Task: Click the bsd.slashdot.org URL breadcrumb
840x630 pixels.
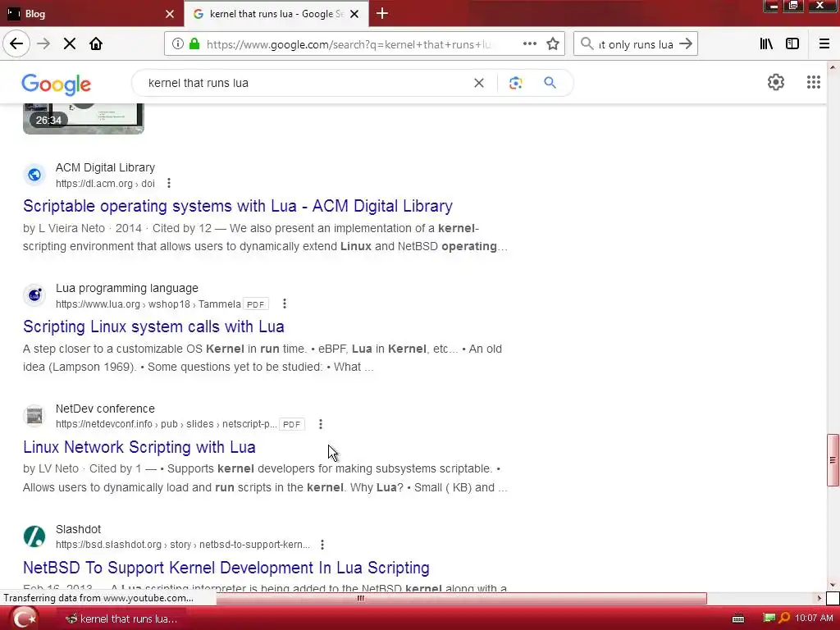Action: point(183,545)
